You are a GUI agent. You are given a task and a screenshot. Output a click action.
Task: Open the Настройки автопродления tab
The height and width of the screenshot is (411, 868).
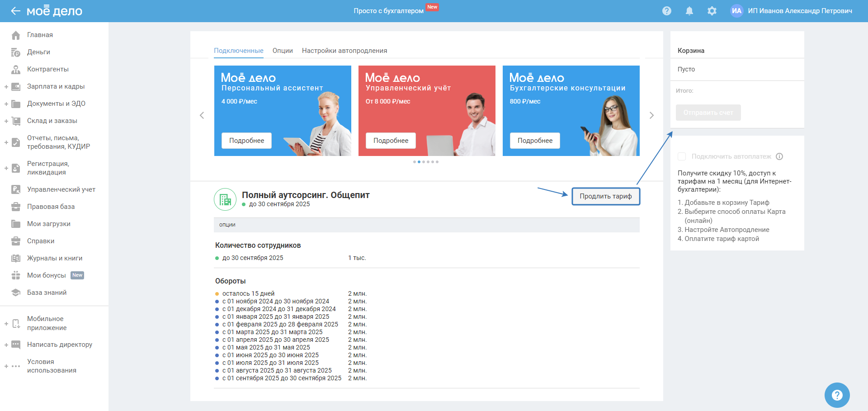click(x=344, y=51)
